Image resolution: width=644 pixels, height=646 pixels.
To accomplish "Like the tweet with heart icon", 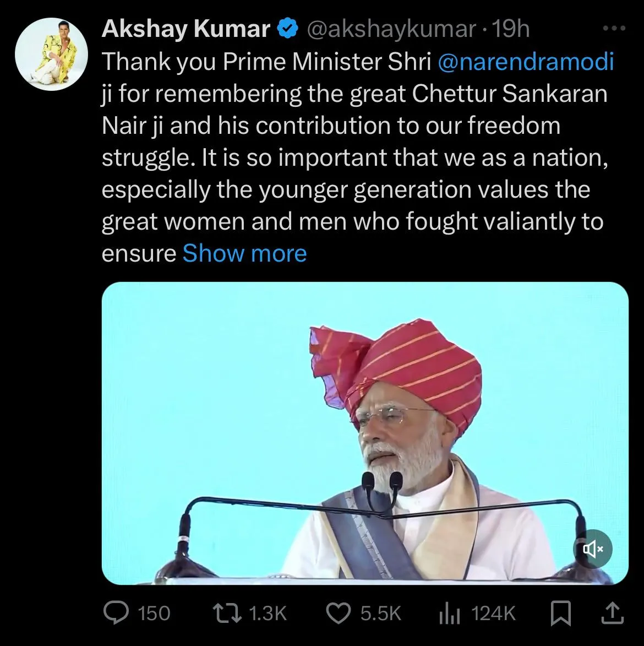I will point(339,613).
